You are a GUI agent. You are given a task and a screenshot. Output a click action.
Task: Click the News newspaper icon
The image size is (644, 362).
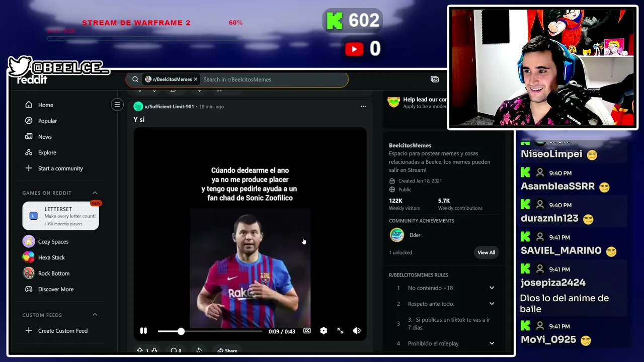pyautogui.click(x=29, y=137)
